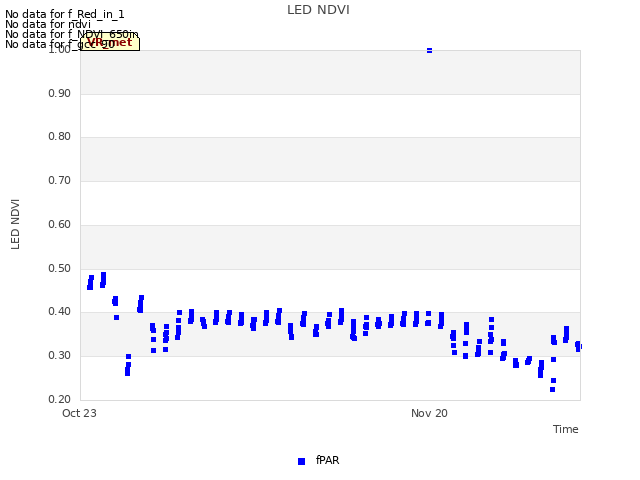Click the 0.20 y-axis tick label

click(x=60, y=400)
